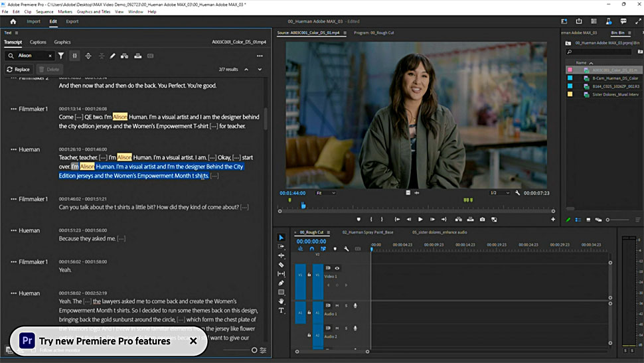Open the File menu

(5, 11)
